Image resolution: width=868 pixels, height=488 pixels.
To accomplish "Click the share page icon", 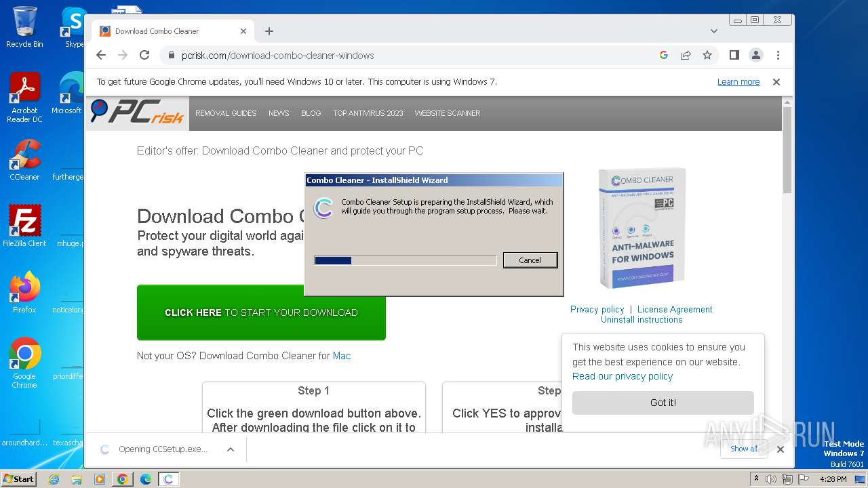I will click(x=686, y=55).
